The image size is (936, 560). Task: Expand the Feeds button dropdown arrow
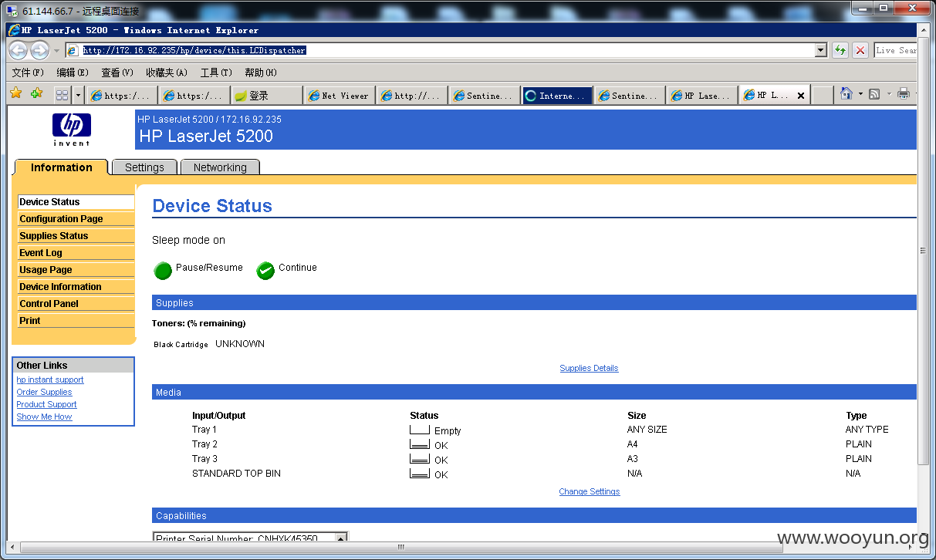point(888,94)
